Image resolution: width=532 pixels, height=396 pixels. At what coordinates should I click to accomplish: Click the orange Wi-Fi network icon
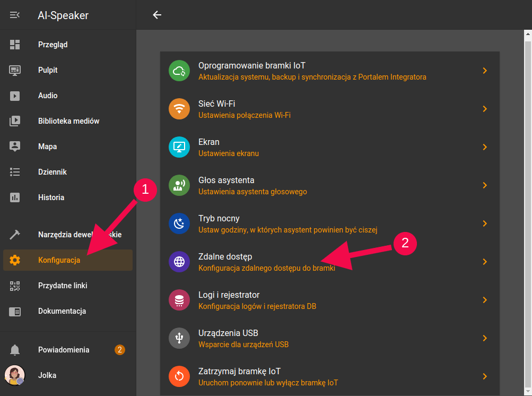[179, 109]
